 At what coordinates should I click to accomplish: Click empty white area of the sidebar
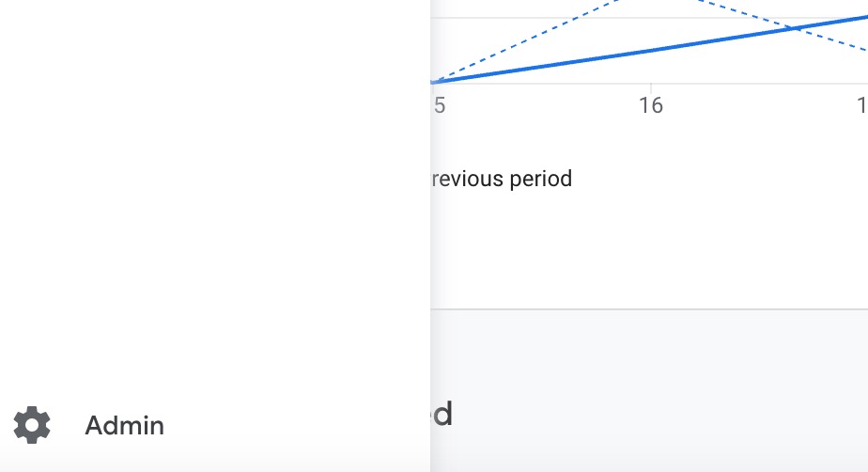[215, 194]
